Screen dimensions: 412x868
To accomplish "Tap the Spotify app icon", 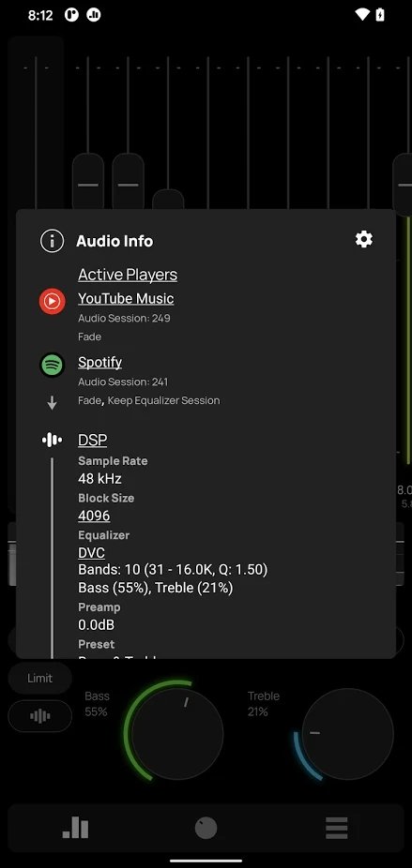I will [x=53, y=365].
